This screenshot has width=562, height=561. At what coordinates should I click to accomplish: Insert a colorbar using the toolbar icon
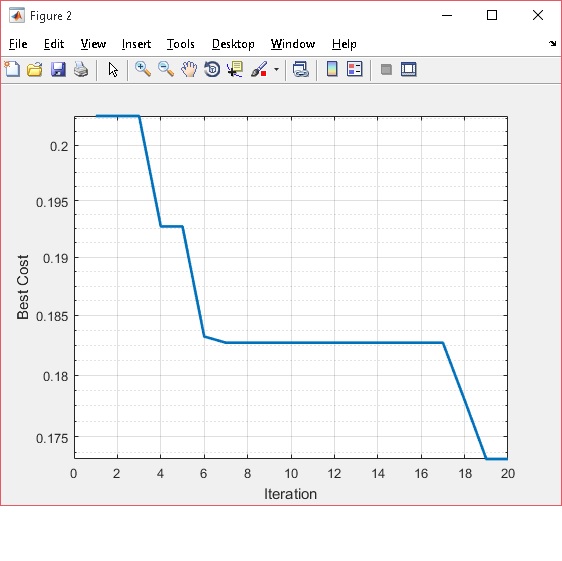332,69
